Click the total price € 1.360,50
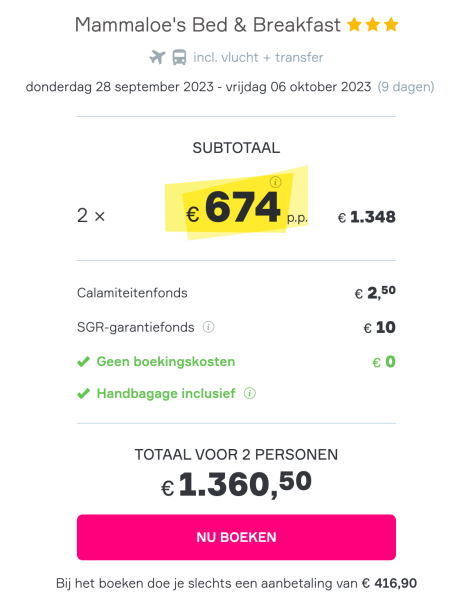 (236, 485)
